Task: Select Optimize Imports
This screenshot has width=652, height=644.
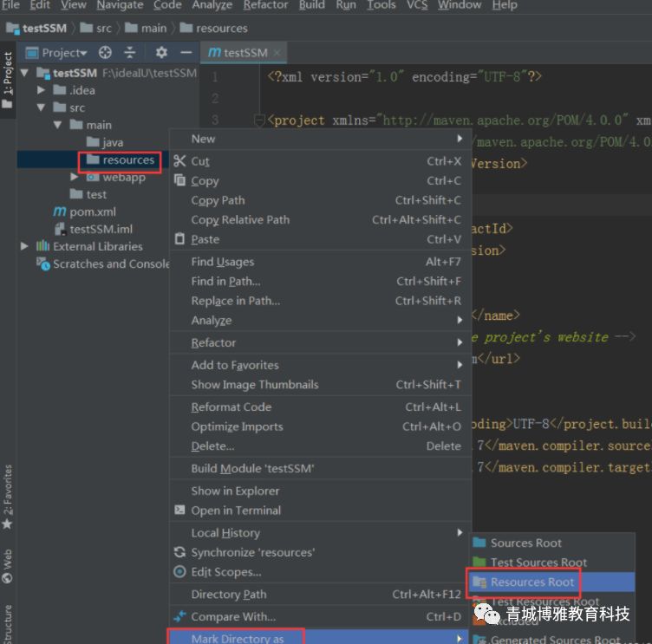Action: (321, 426)
